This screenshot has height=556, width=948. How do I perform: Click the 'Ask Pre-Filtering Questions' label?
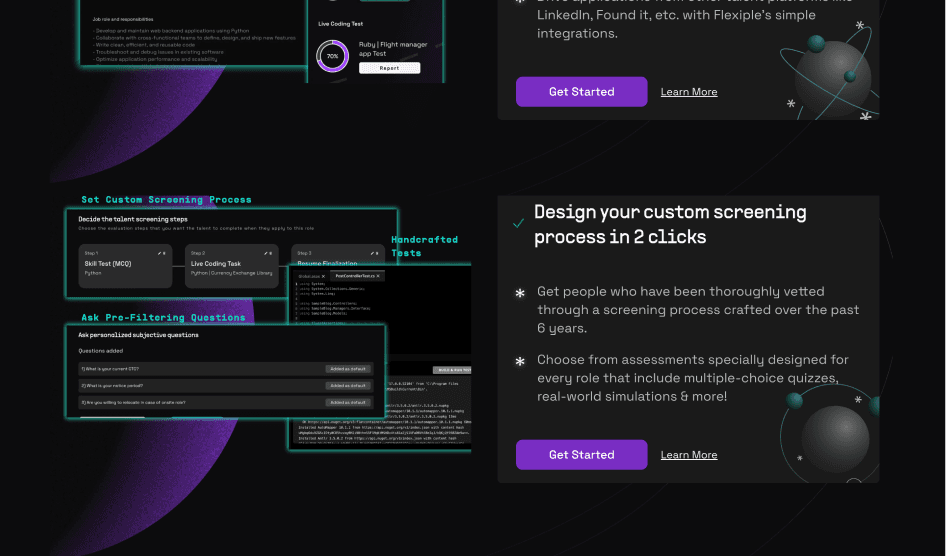pyautogui.click(x=163, y=317)
